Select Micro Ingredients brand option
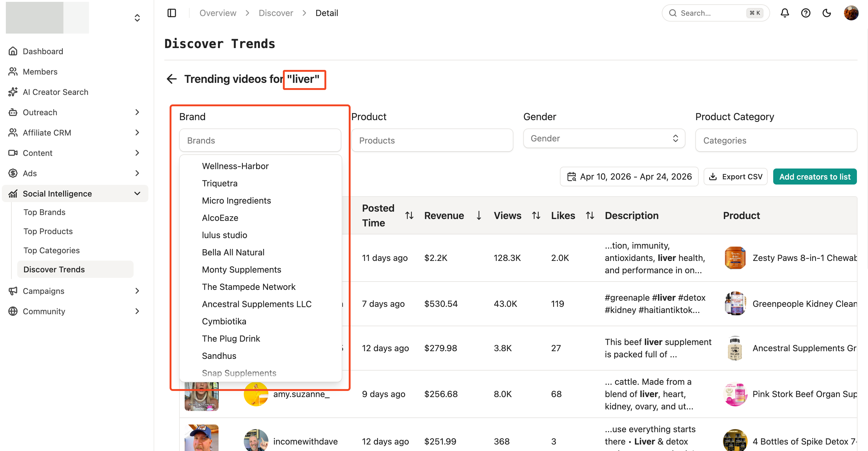868x451 pixels. point(236,200)
